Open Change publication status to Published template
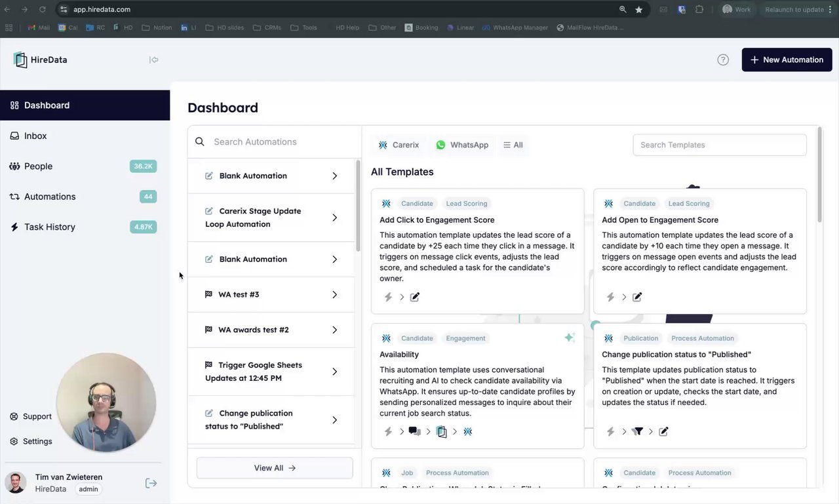The image size is (839, 504). pyautogui.click(x=700, y=386)
